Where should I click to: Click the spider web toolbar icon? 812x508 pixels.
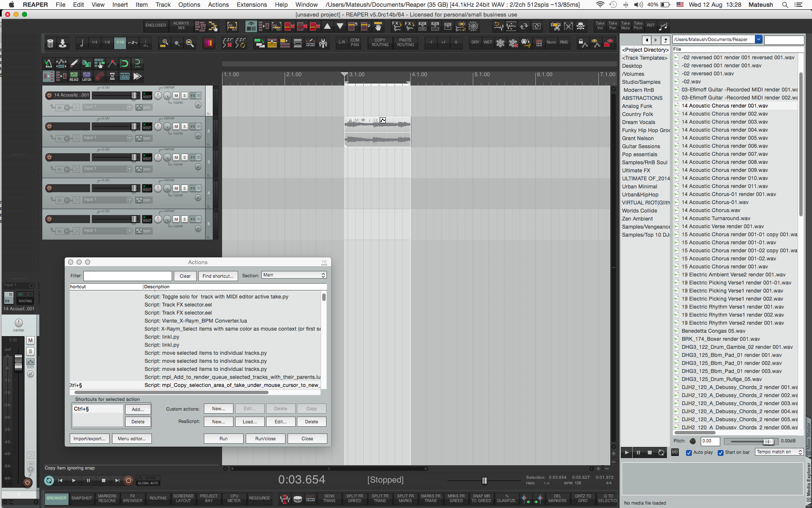tap(473, 26)
